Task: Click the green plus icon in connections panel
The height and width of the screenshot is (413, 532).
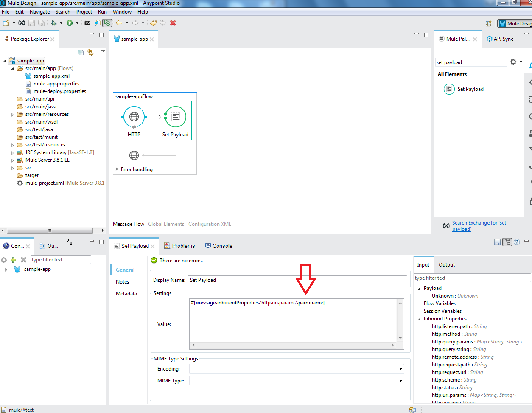Action: [x=14, y=260]
